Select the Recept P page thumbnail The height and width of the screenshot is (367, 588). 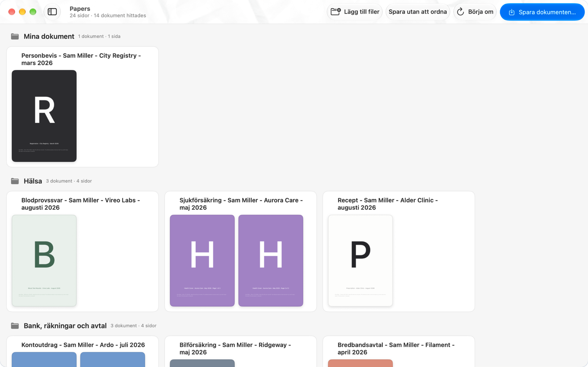click(360, 260)
